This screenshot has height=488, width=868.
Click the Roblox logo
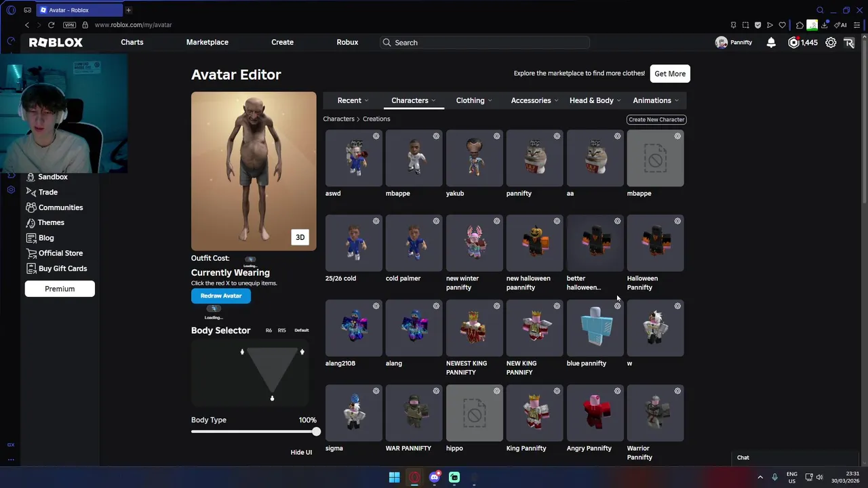pyautogui.click(x=56, y=42)
